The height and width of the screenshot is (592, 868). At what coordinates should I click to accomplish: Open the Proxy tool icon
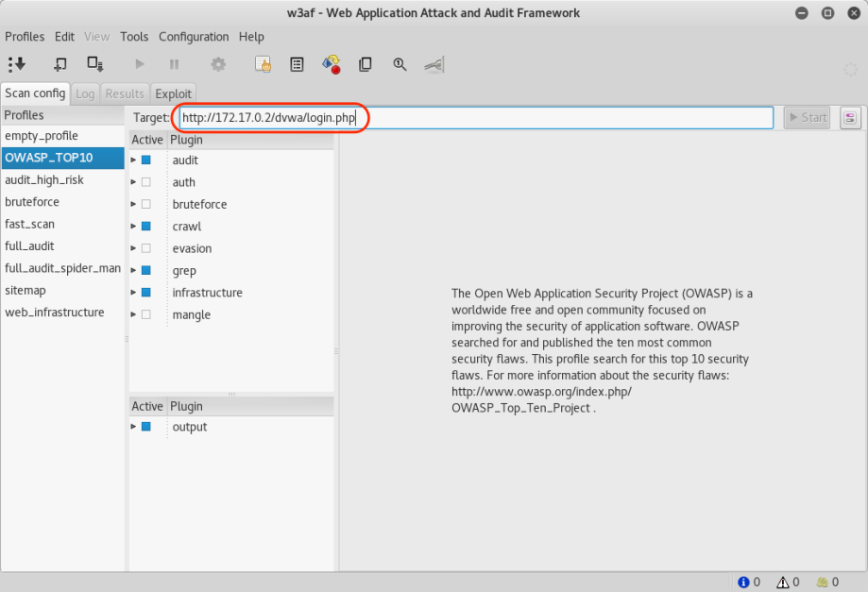pyautogui.click(x=434, y=65)
